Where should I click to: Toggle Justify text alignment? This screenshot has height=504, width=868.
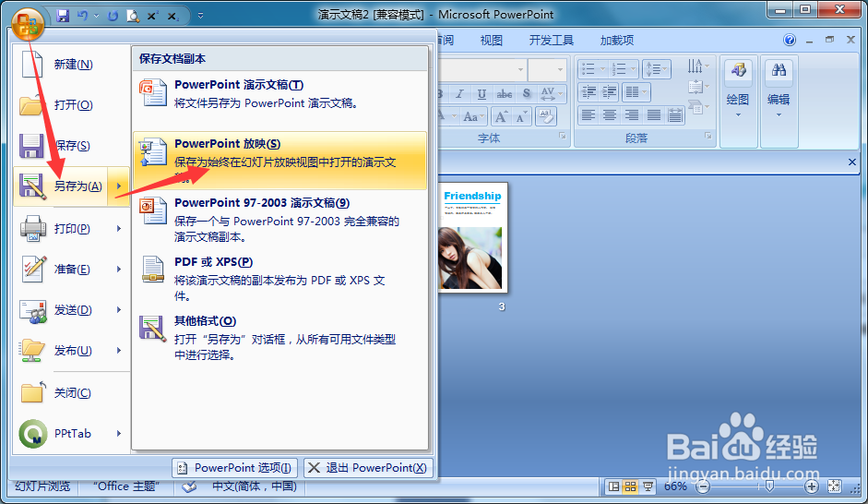(x=653, y=115)
